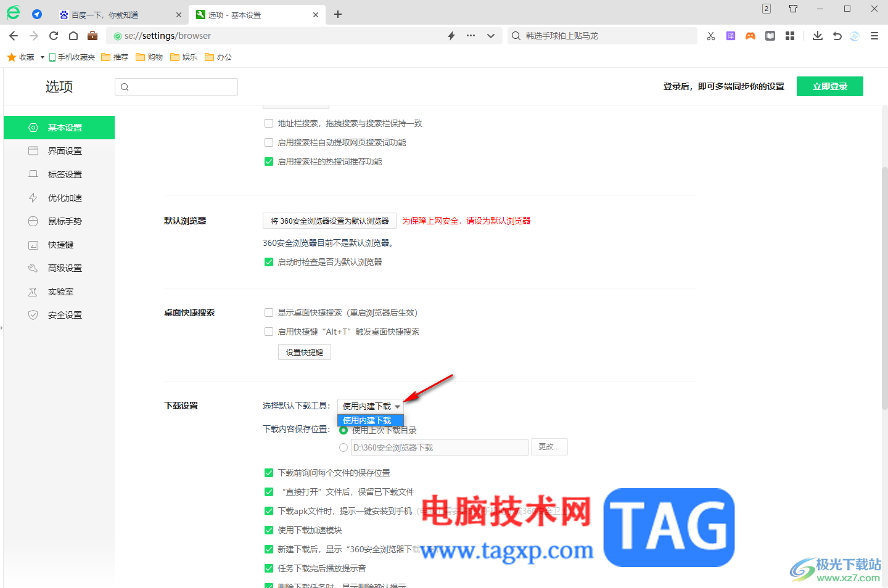Click the briefcase icon beside the home button
The width and height of the screenshot is (888, 588).
(x=92, y=35)
